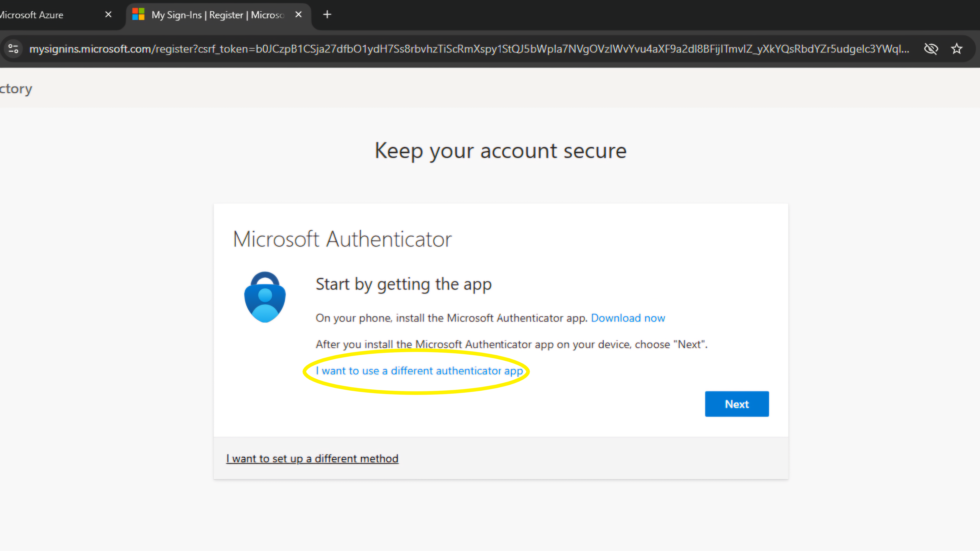Select the My Sign-Ins Register tab

(217, 15)
